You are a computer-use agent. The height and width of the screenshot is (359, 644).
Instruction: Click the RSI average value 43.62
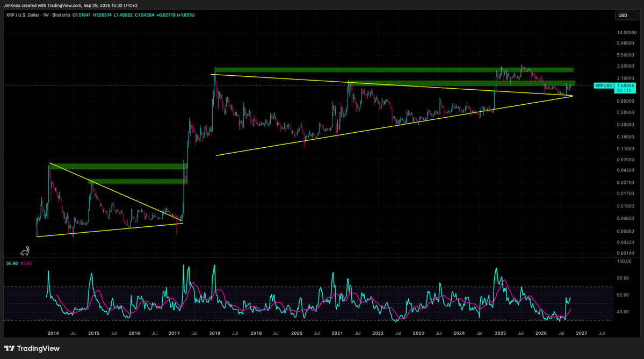[x=26, y=263]
